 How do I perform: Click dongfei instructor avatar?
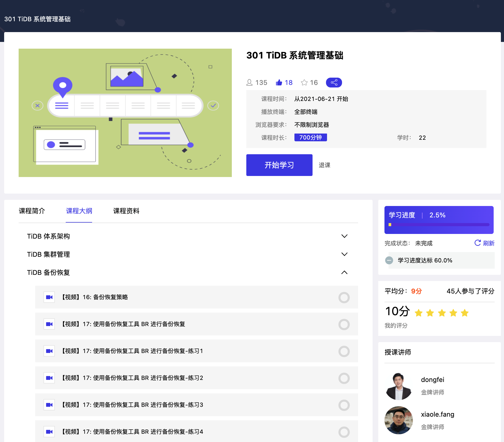click(x=398, y=386)
